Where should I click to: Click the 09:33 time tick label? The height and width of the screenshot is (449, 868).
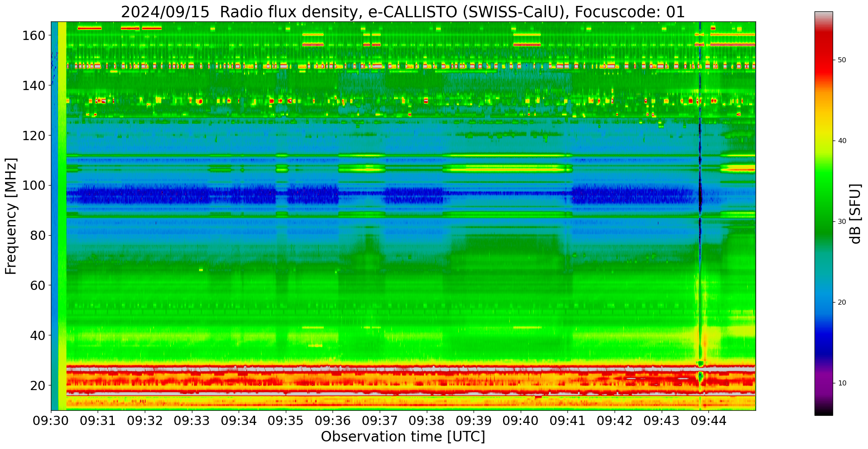coord(192,420)
